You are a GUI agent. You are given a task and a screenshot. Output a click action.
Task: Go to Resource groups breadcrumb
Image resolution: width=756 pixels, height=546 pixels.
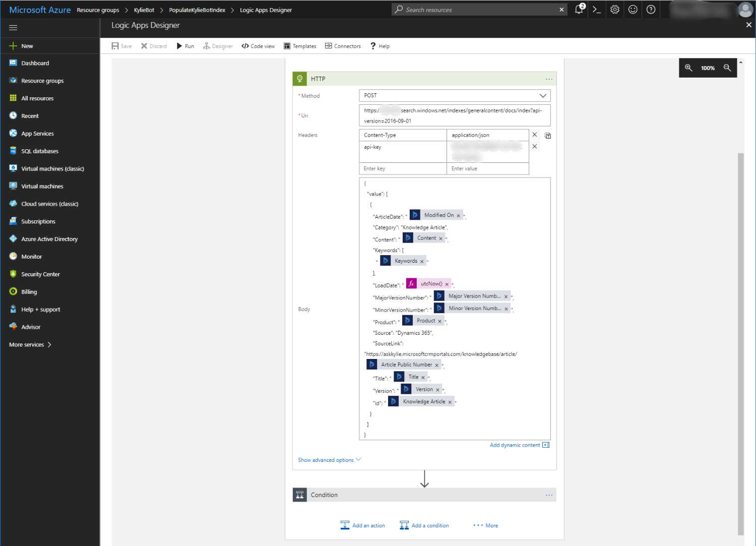pyautogui.click(x=98, y=10)
